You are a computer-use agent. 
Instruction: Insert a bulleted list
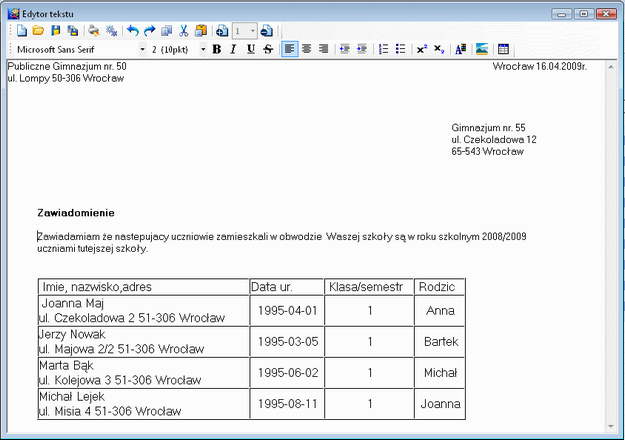401,49
